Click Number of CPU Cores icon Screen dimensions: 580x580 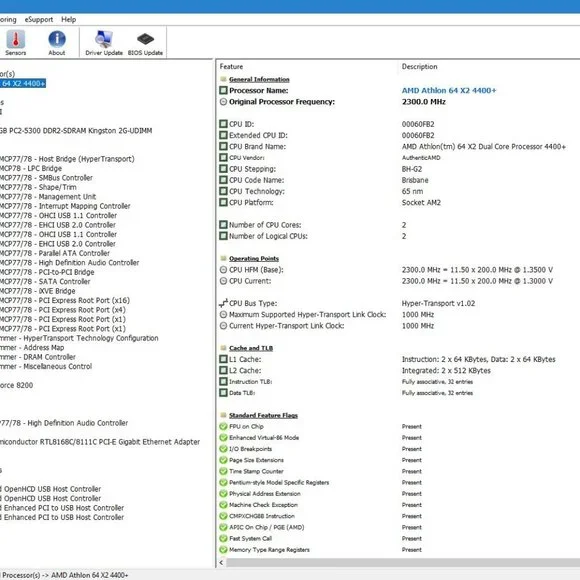(x=223, y=225)
